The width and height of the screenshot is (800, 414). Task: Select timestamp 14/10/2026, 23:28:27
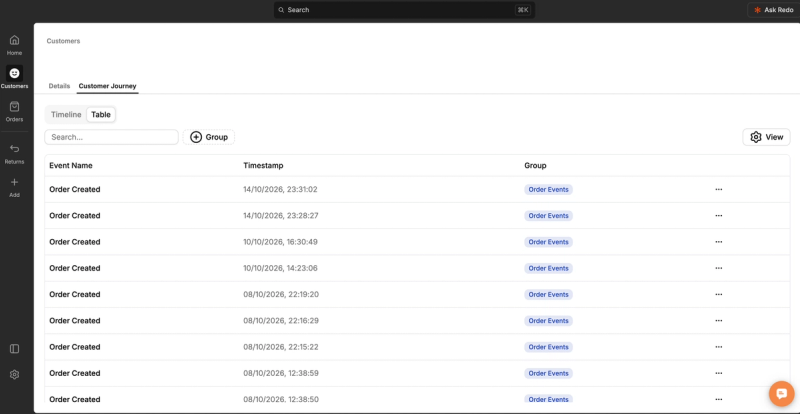coord(281,215)
